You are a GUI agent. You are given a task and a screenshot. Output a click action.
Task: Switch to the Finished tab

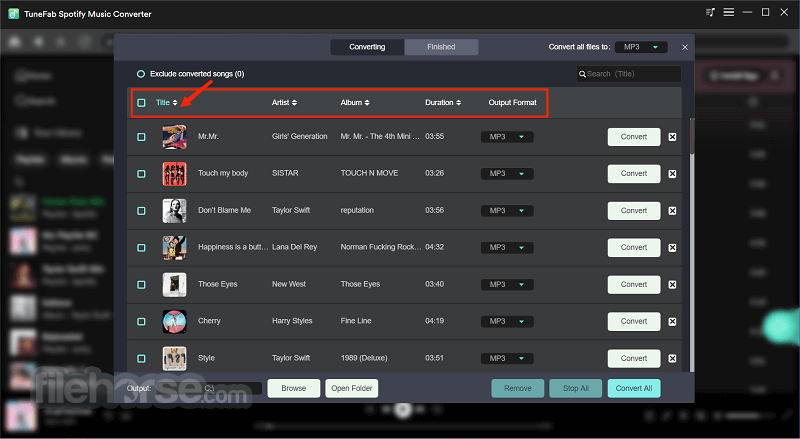pos(441,47)
